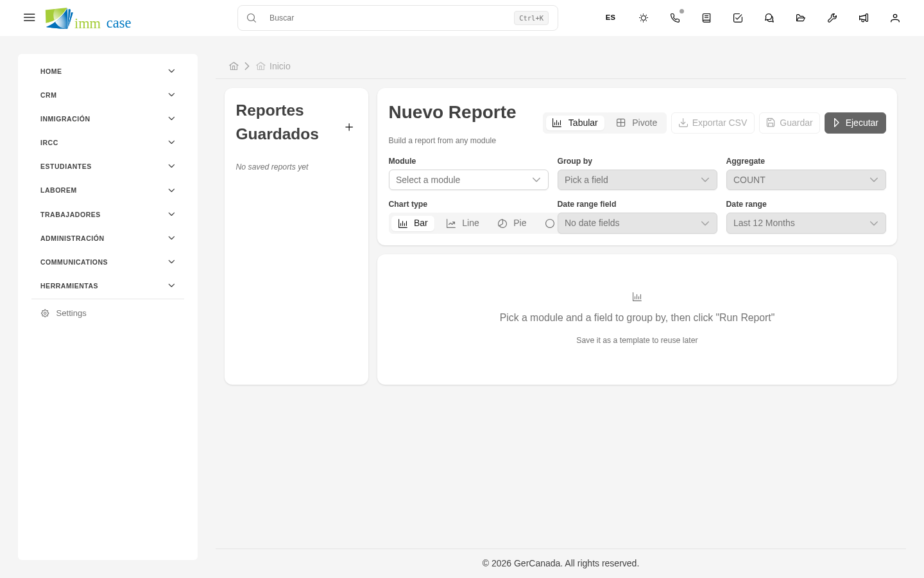This screenshot has width=924, height=578.
Task: Expand the INMIGRACIÓN menu section
Action: tap(108, 119)
